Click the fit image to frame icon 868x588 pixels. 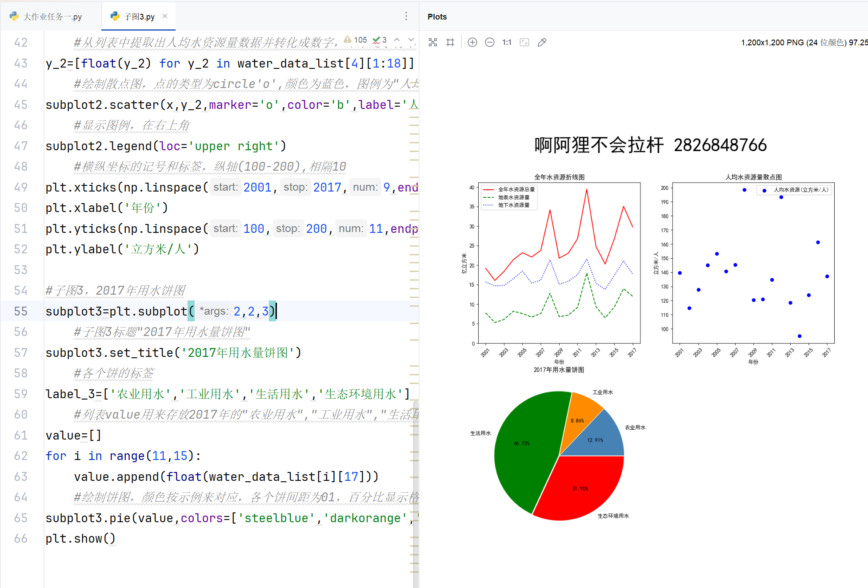pos(524,42)
